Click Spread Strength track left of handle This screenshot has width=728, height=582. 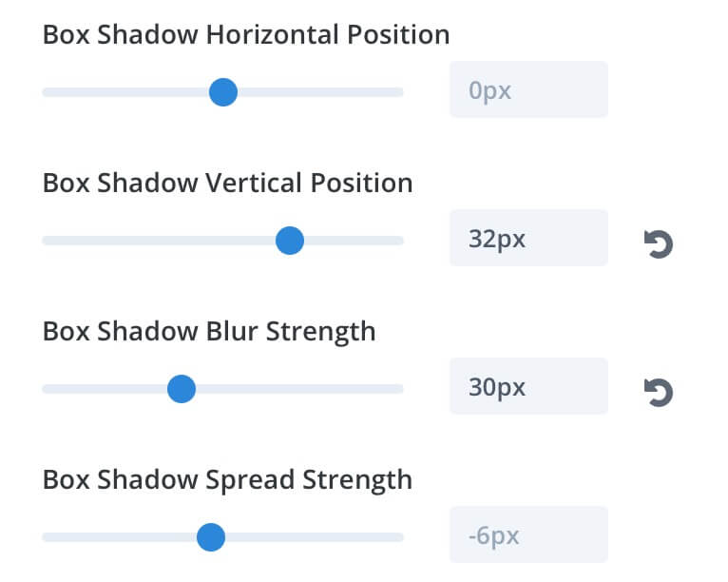tap(120, 537)
